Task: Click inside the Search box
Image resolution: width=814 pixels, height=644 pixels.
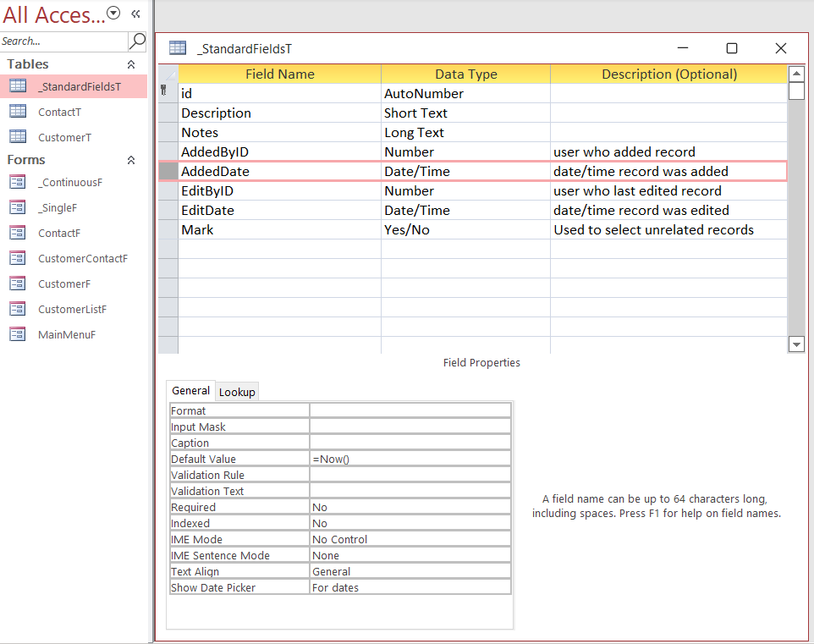Action: 59,41
